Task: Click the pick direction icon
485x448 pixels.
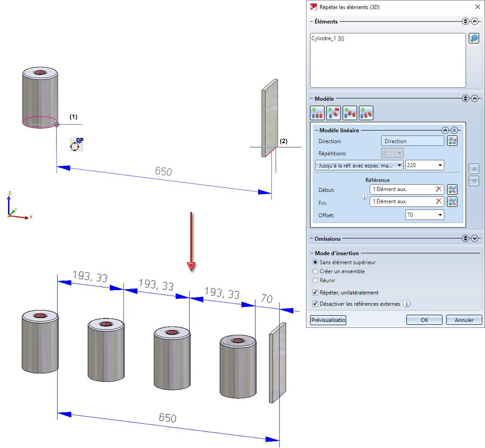Action: click(x=452, y=141)
